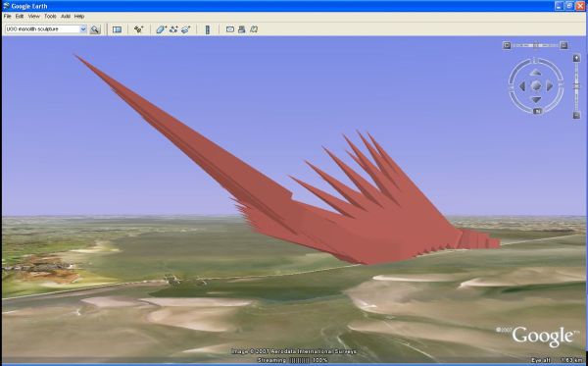Click the vertical zoom slider handle

[x=577, y=86]
